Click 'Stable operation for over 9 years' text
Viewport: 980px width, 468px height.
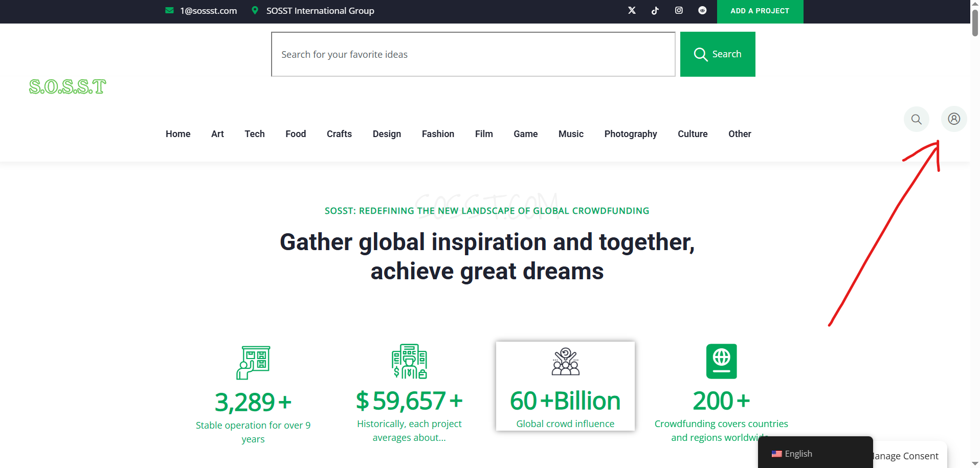[x=253, y=432]
